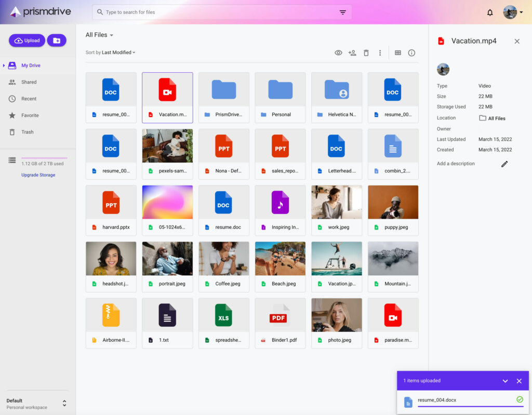The image size is (532, 415).
Task: Click the search filter icon
Action: click(x=342, y=11)
